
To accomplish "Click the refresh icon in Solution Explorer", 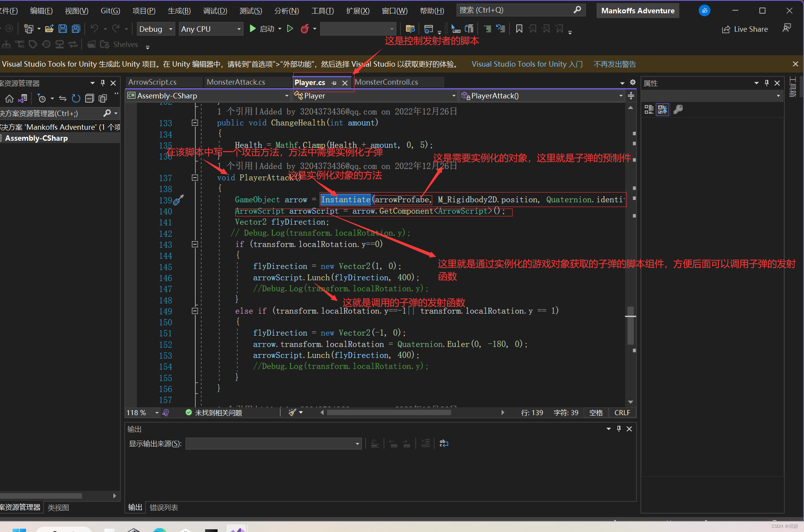I will click(76, 98).
